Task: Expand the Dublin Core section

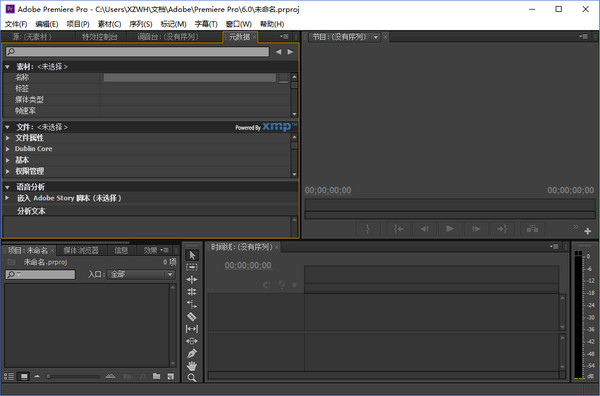Action: 7,149
